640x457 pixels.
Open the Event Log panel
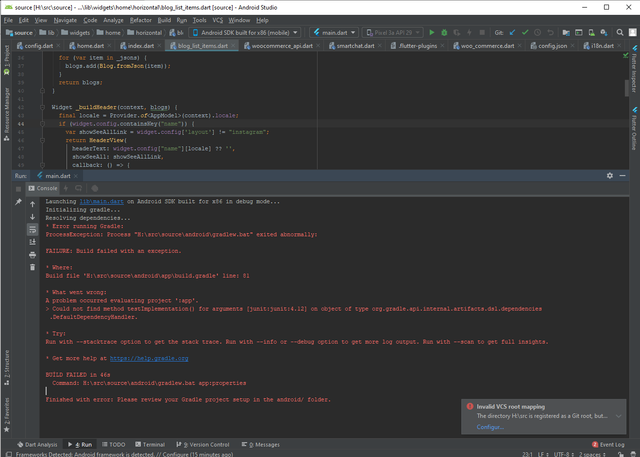tap(608, 444)
